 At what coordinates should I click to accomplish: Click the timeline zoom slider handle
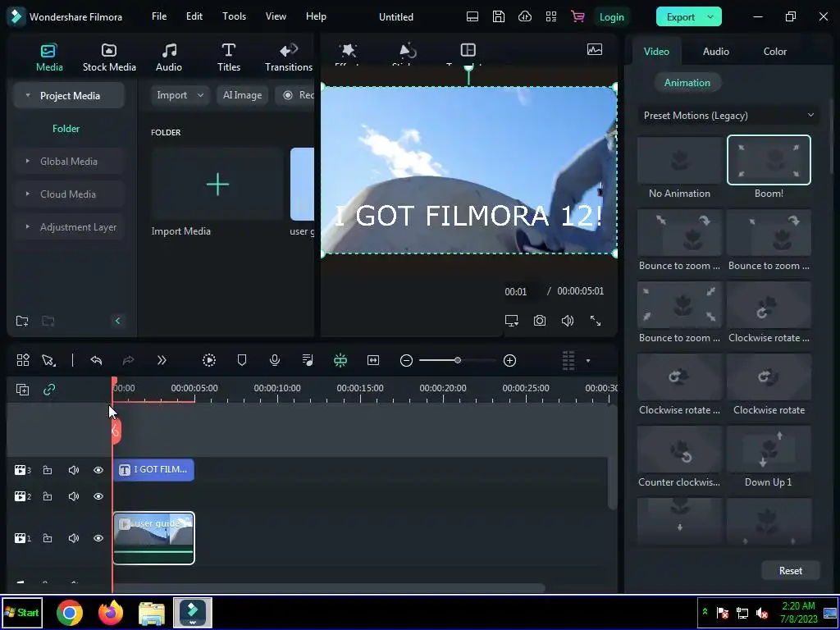point(458,361)
